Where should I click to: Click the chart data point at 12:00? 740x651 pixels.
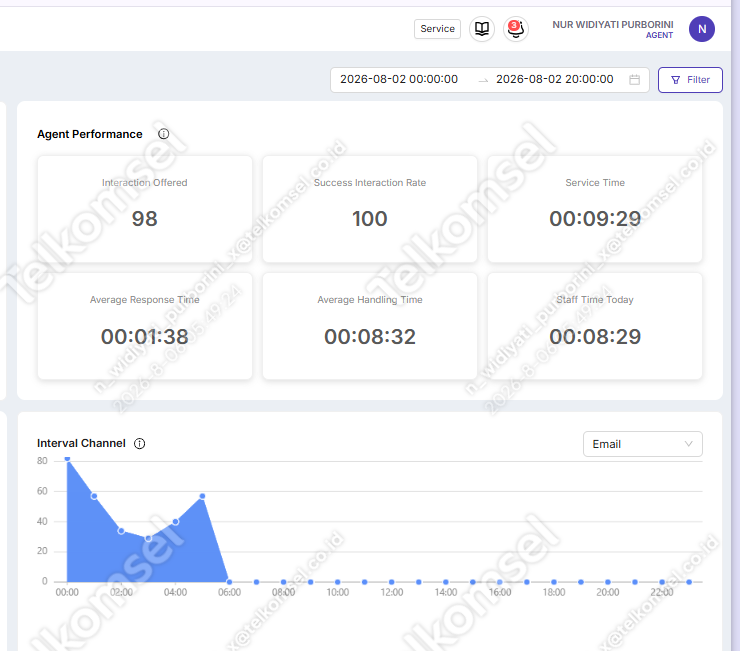[392, 582]
